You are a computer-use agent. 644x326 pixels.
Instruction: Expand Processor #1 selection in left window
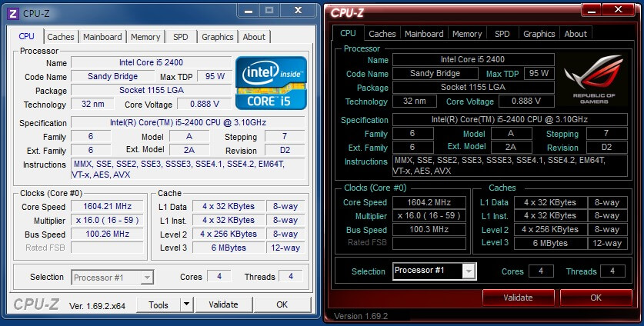147,278
